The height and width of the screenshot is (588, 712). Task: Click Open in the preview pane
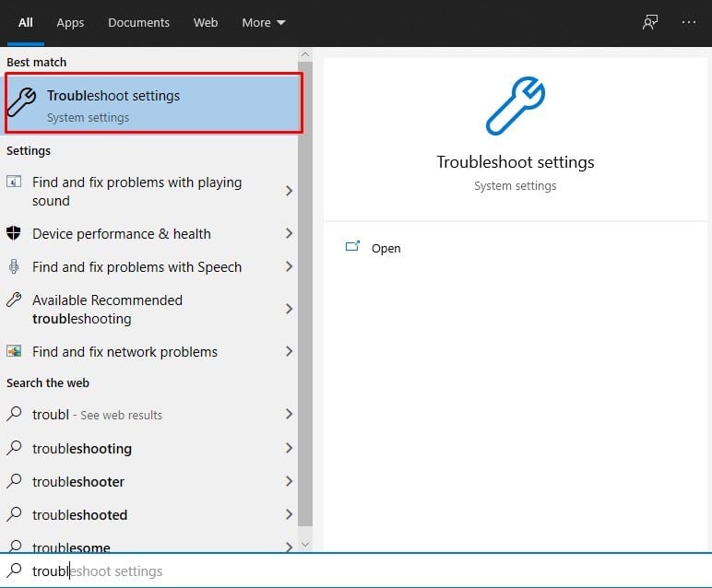click(x=386, y=248)
